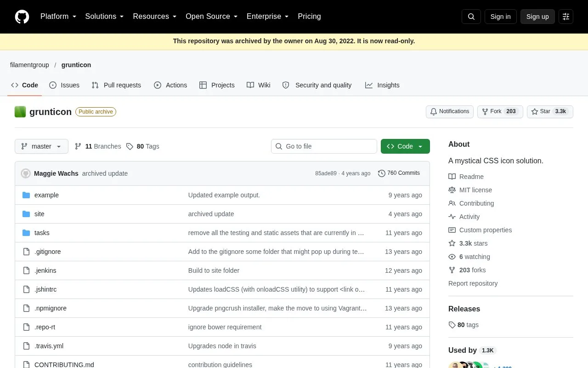Screen dimensions: 588x368
Task: View the 760 Commits history
Action: pos(399,173)
